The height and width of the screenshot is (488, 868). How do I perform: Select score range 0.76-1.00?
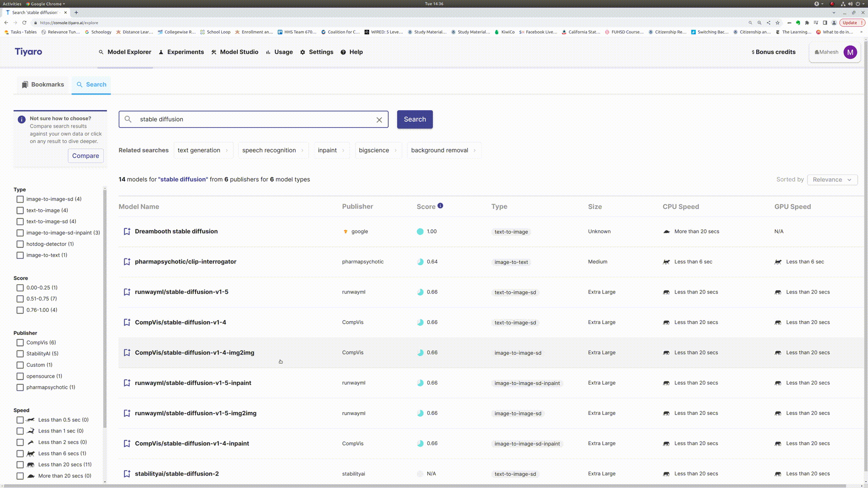[20, 310]
